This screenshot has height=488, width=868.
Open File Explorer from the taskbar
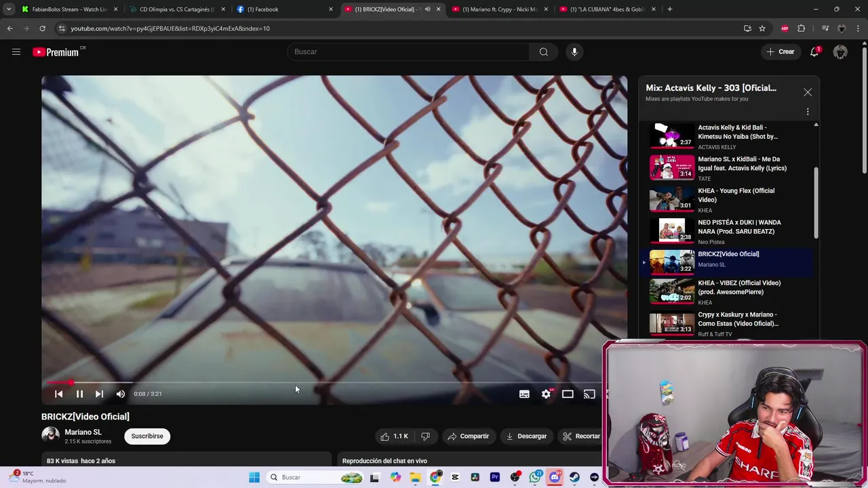tap(415, 477)
